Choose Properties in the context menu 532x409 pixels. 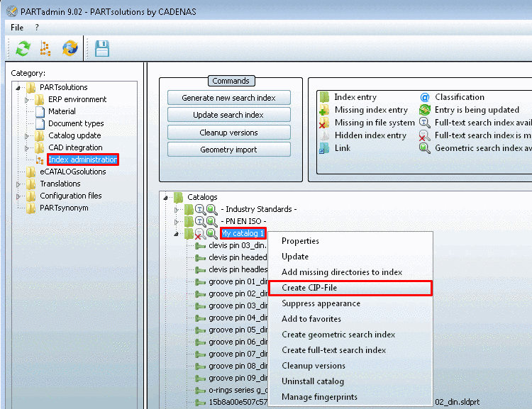[350, 241]
